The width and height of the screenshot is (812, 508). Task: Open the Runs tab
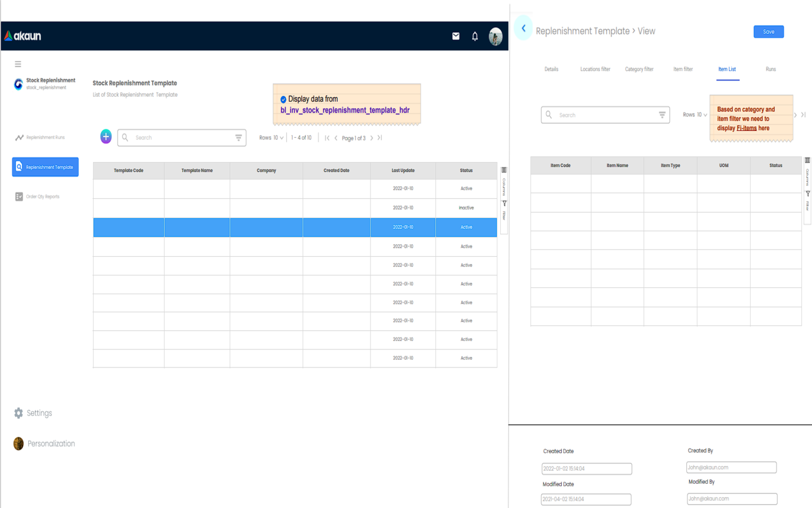pos(770,69)
